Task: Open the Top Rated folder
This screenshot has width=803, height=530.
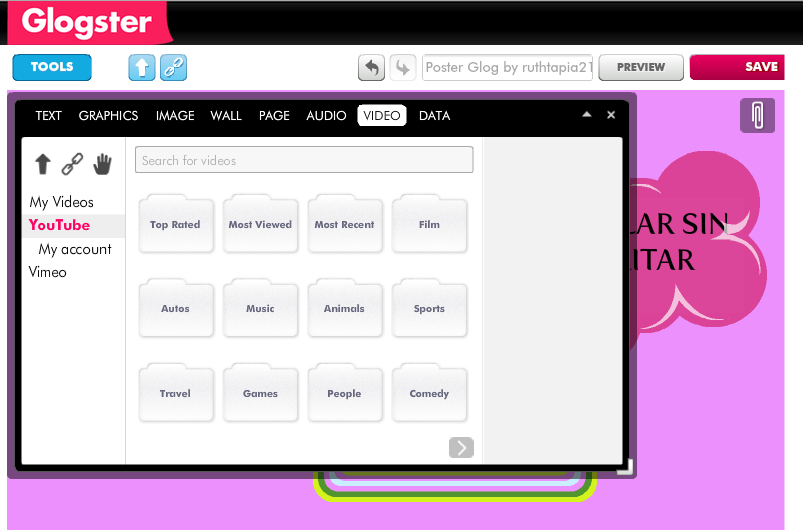Action: (x=176, y=223)
